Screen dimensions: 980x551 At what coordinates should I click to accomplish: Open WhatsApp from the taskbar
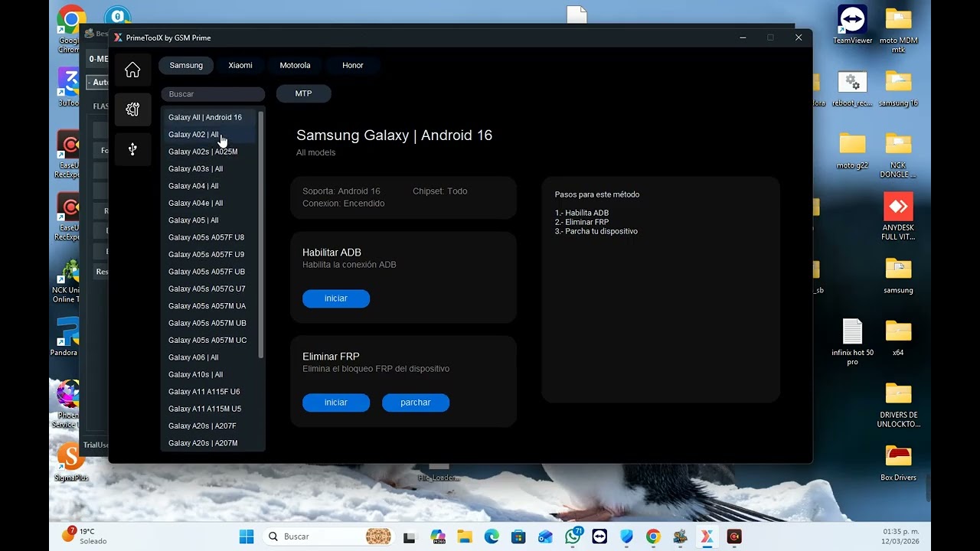click(573, 536)
